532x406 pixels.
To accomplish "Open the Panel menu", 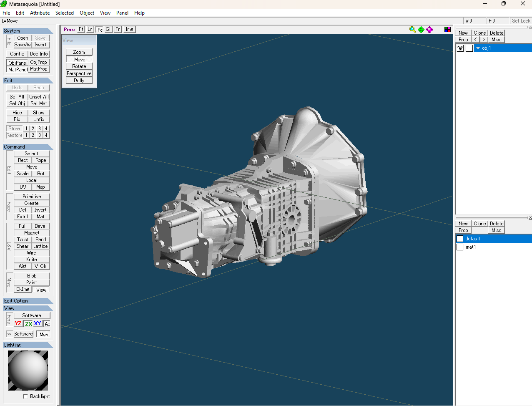I will coord(122,13).
